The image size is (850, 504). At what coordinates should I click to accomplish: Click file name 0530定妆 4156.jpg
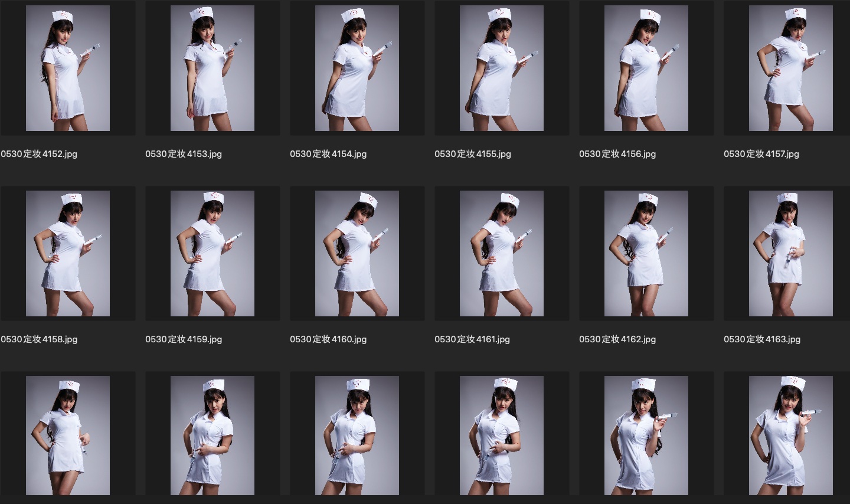click(x=617, y=154)
